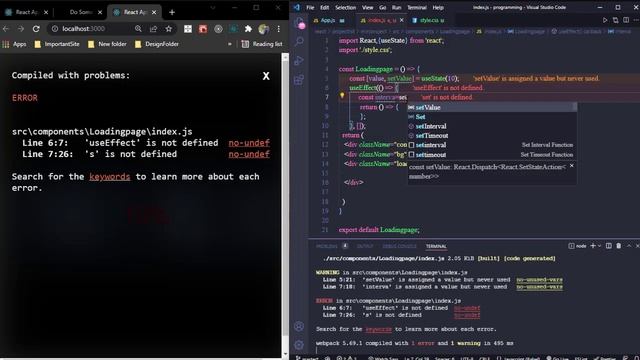Open Chrome tab search dropdown

[213, 7]
